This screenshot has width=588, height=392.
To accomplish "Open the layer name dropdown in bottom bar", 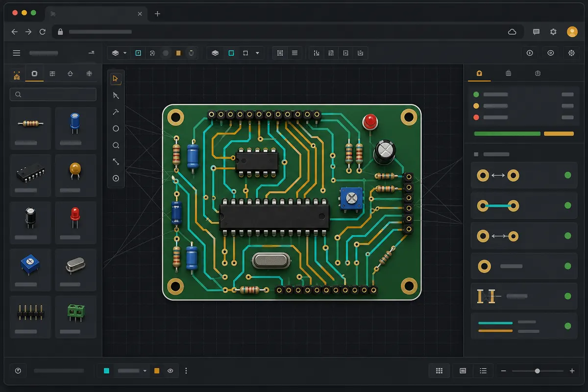I will coord(145,371).
